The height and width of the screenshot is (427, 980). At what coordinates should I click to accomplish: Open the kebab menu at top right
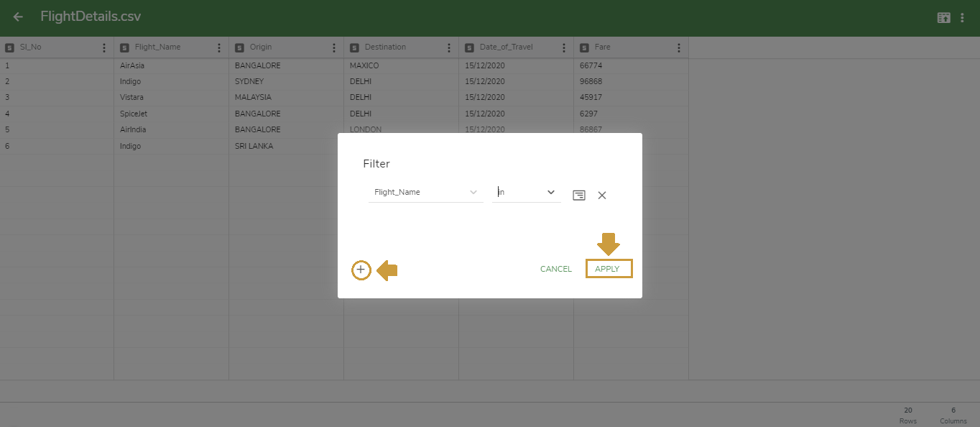tap(963, 17)
